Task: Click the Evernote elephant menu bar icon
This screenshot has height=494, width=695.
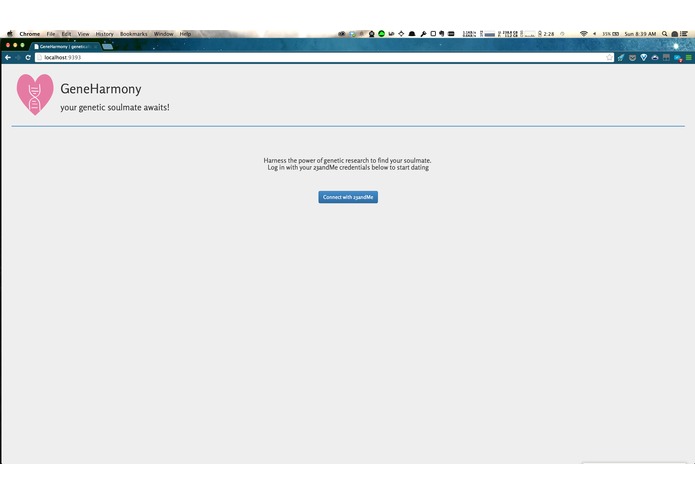Action: [441, 34]
